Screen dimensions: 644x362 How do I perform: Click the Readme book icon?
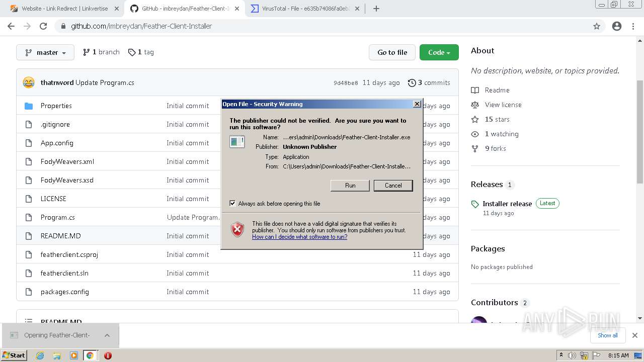pos(475,90)
